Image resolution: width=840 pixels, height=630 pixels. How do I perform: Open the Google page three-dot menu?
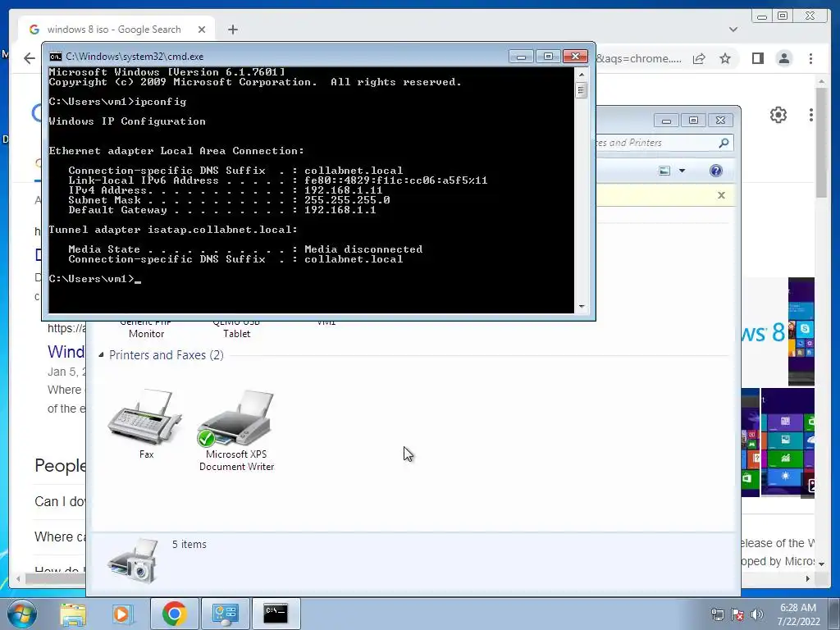coord(811,115)
